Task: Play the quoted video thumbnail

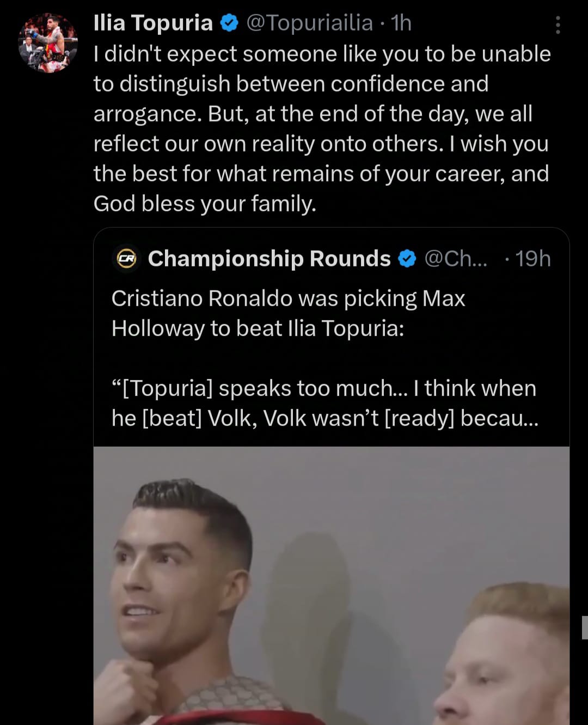Action: (331, 586)
